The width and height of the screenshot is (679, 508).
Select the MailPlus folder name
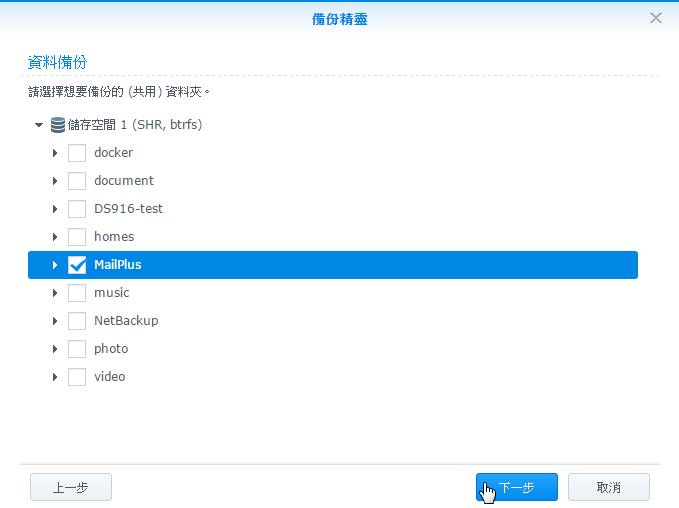coord(118,265)
